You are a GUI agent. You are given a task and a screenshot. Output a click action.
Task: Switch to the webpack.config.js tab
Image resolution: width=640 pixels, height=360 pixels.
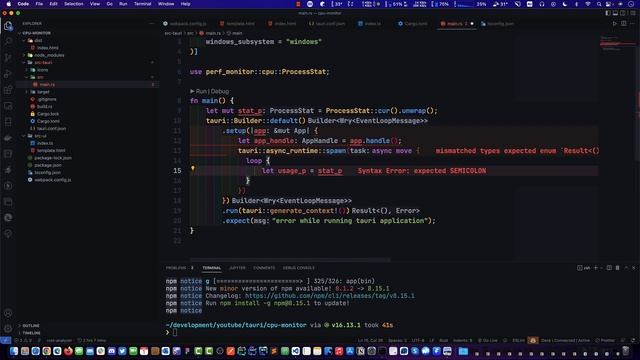(x=185, y=24)
